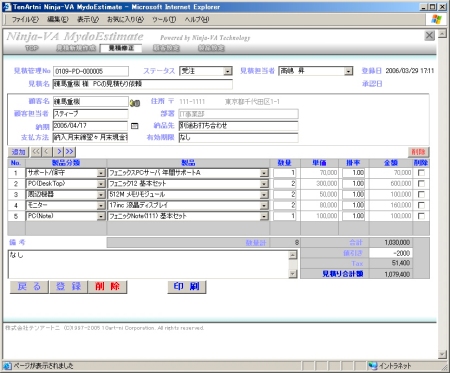This screenshot has height=373, width=450.
Task: Click the 印刷 print button
Action: click(187, 287)
